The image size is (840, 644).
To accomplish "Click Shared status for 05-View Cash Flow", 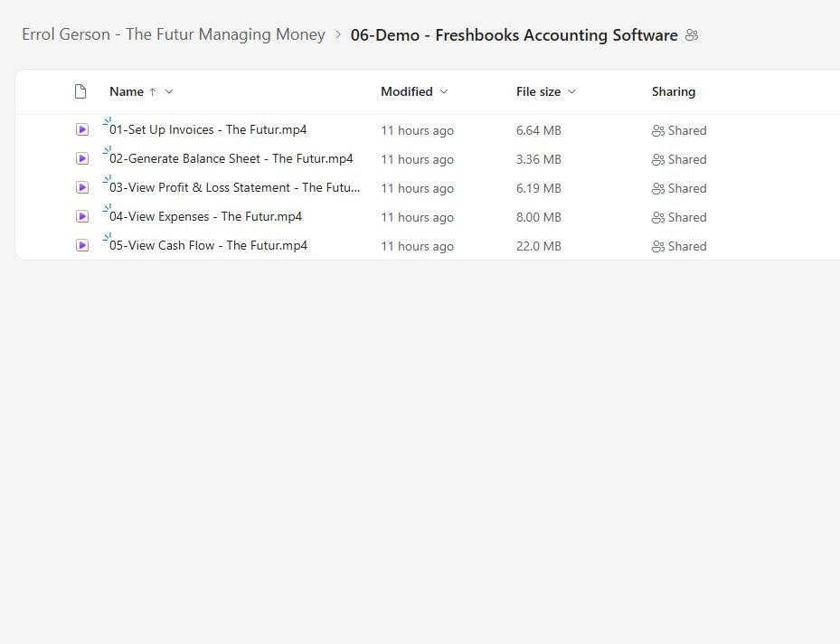I will coord(687,246).
